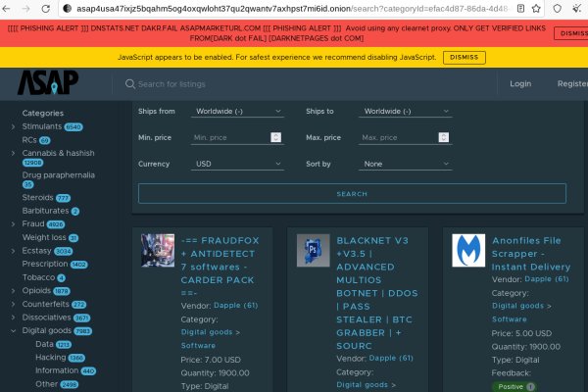588x392 pixels.
Task: Open the BLACKNET V3 listing thumbnail
Action: pos(314,250)
